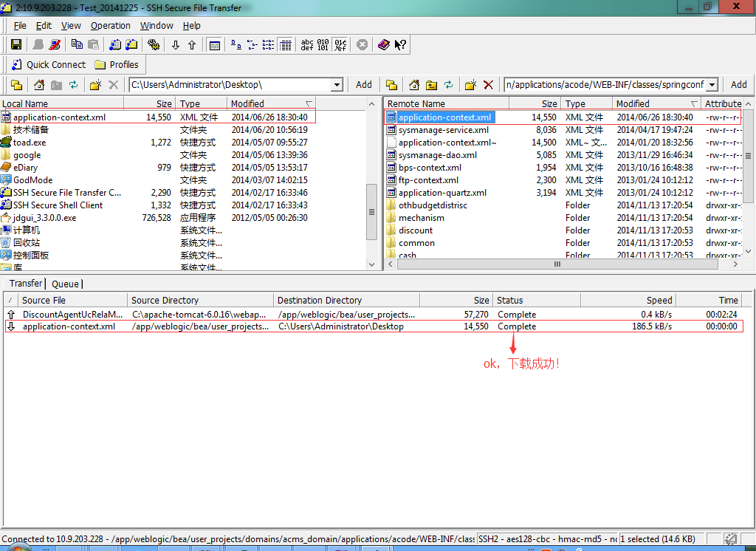Switch to Details view
This screenshot has height=551, width=756.
pos(286,45)
